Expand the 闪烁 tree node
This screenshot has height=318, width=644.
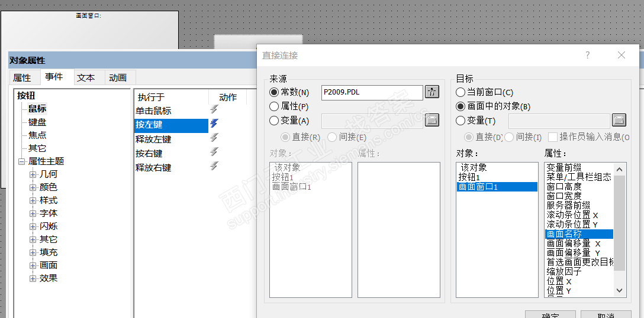[33, 226]
